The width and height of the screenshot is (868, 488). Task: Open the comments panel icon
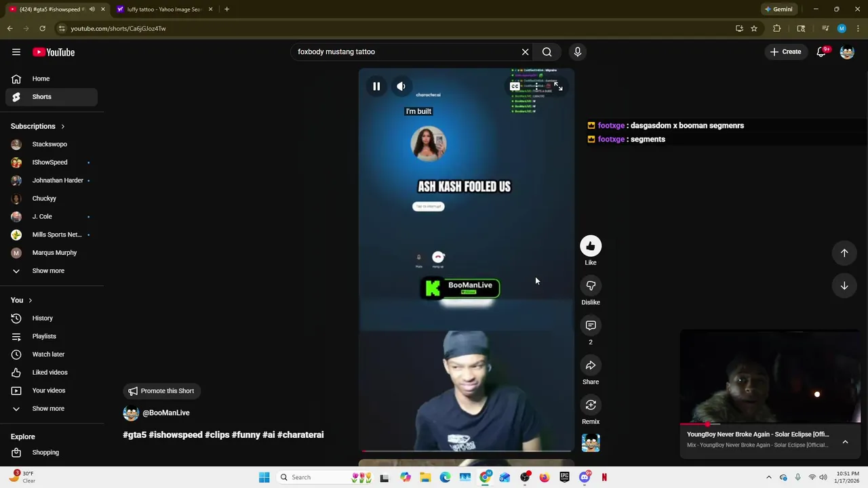tap(591, 325)
